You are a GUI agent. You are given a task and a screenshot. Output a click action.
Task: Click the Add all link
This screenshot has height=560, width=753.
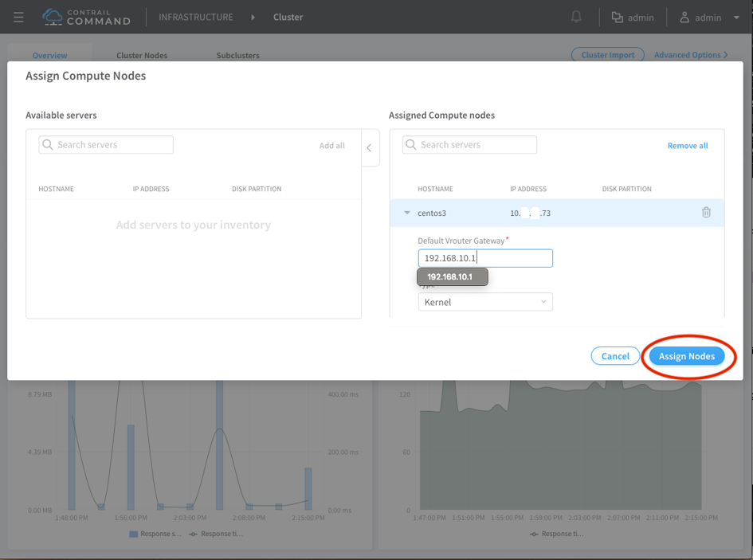[331, 146]
